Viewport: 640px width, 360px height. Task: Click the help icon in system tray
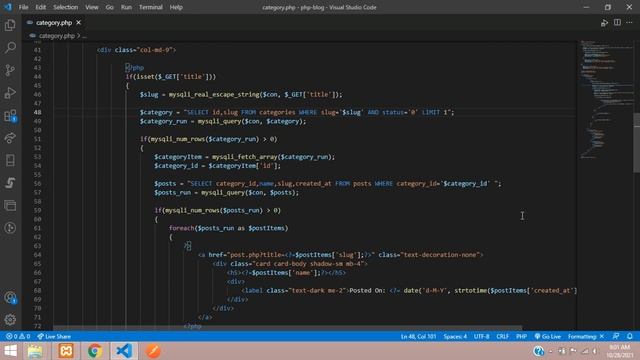(538, 351)
